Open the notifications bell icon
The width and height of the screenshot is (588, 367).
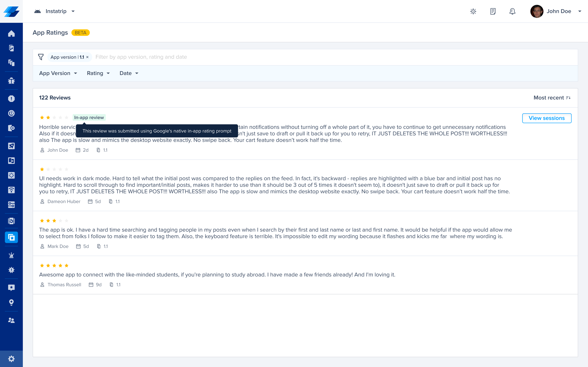point(512,11)
